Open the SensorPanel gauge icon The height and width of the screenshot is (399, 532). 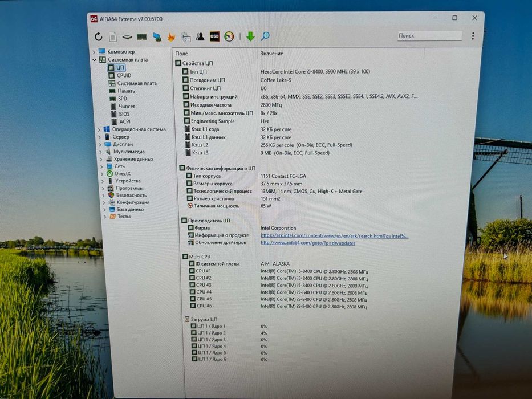point(229,36)
